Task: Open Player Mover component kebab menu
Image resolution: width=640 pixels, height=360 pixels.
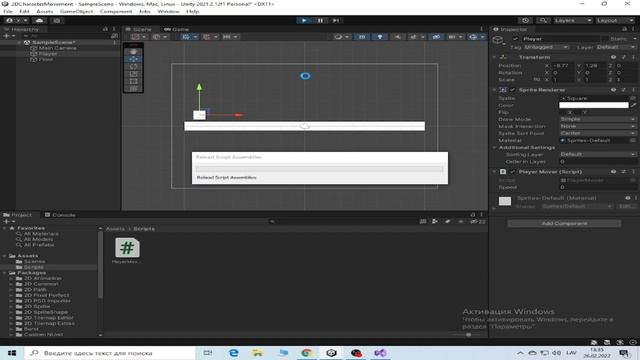Action: pos(633,172)
